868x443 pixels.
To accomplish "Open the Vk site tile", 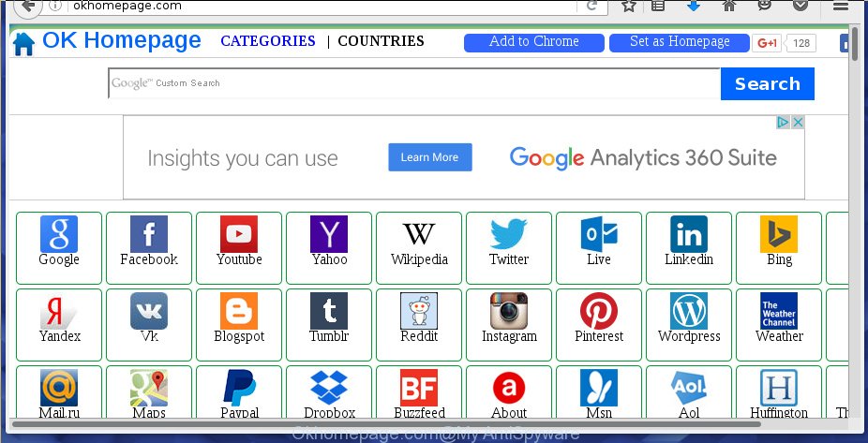I will click(149, 325).
